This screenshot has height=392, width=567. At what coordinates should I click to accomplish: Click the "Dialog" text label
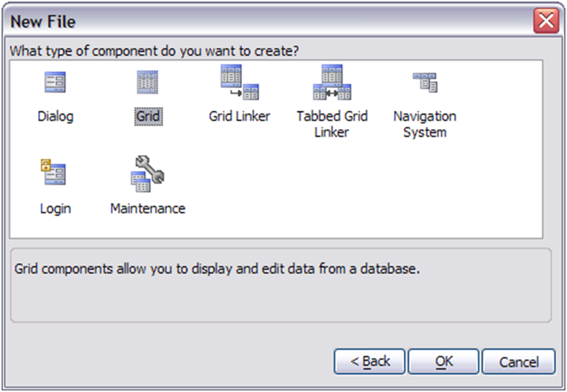[x=55, y=116]
